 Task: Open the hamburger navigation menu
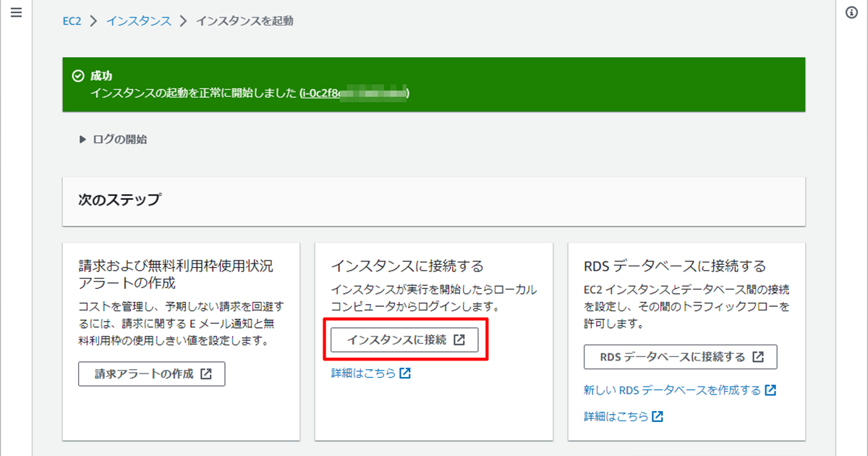point(17,13)
